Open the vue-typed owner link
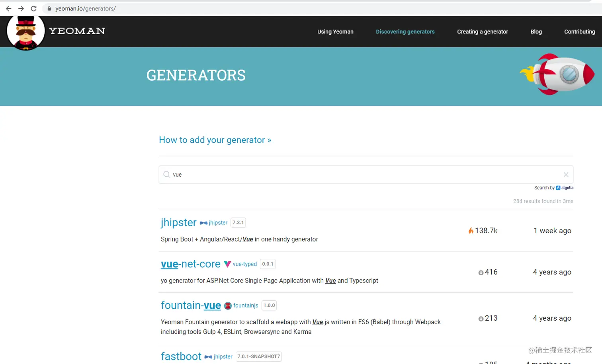The width and height of the screenshot is (602, 364). [x=244, y=264]
